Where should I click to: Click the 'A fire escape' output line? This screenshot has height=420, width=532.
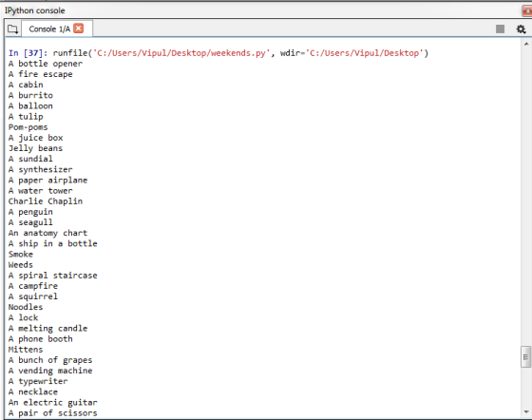coord(40,74)
